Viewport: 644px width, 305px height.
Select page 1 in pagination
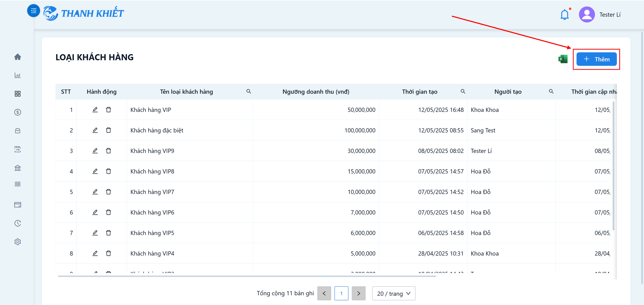[341, 293]
